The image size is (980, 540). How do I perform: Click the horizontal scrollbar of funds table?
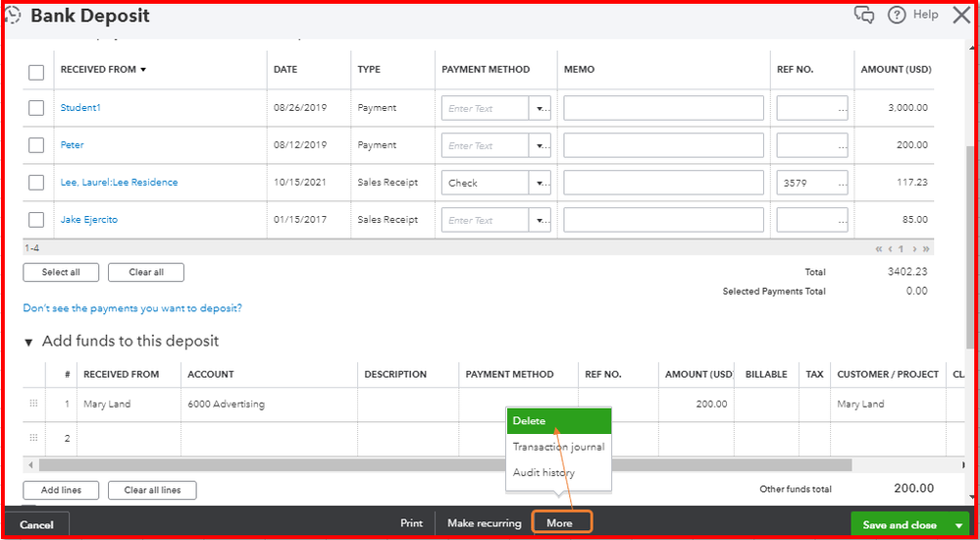tap(445, 465)
